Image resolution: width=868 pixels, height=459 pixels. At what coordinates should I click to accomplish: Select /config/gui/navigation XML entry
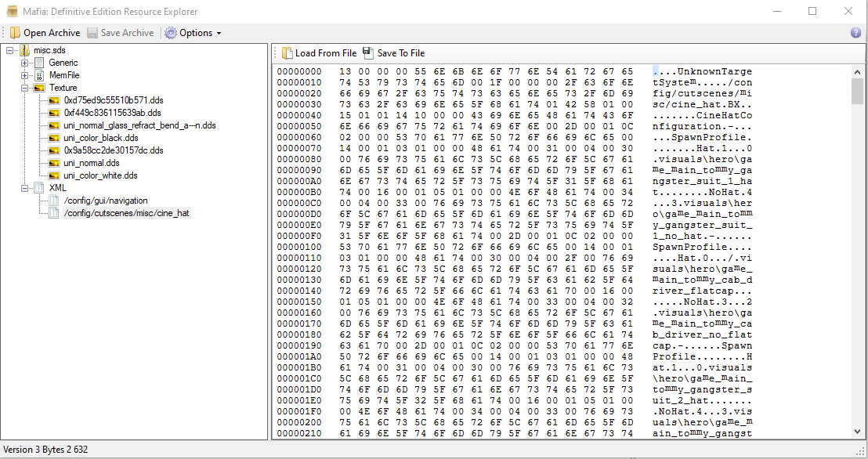coord(106,201)
